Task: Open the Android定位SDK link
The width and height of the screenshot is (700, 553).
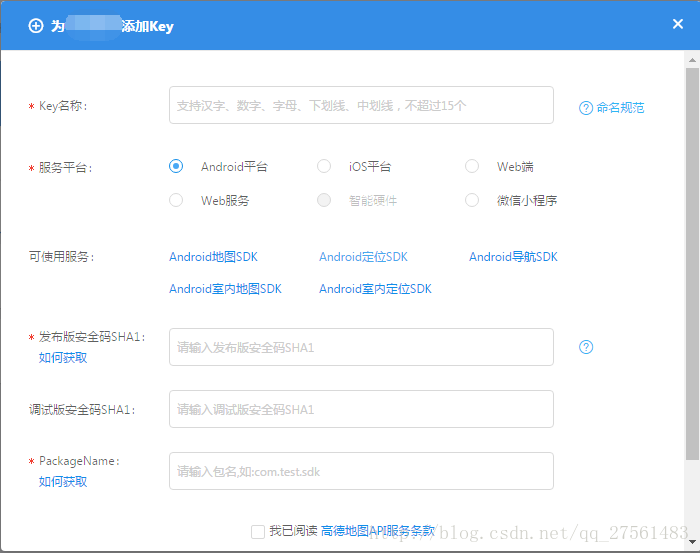Action: (363, 257)
